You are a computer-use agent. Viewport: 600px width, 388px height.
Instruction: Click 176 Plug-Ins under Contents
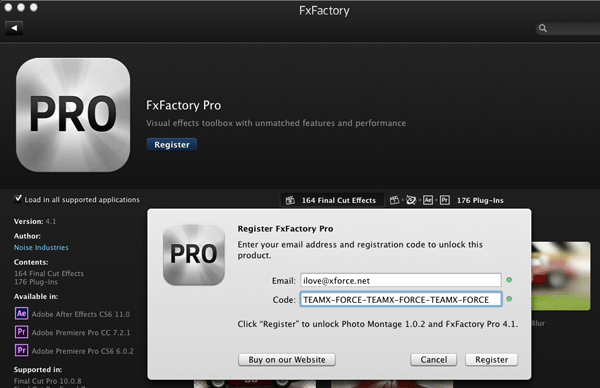point(36,282)
